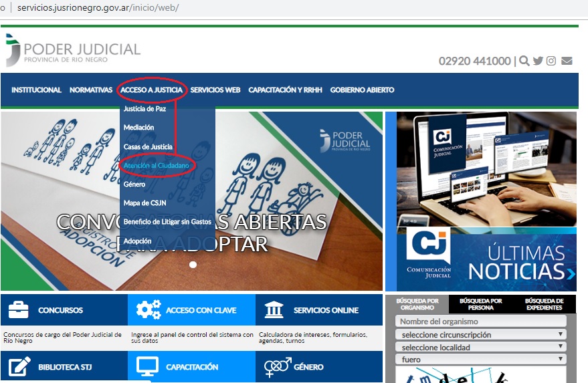Click the gears icon for Acceso con Clave
This screenshot has width=588, height=383.
149,309
